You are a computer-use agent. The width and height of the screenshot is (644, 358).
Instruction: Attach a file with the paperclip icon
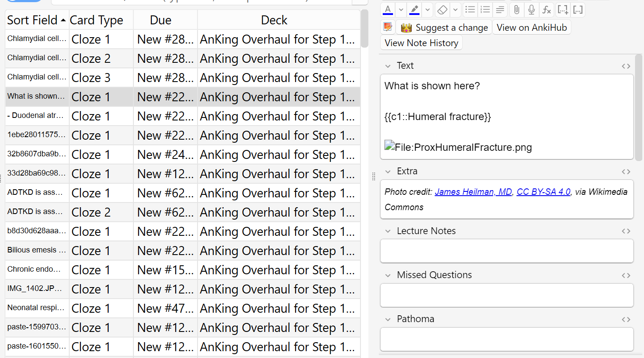tap(517, 9)
